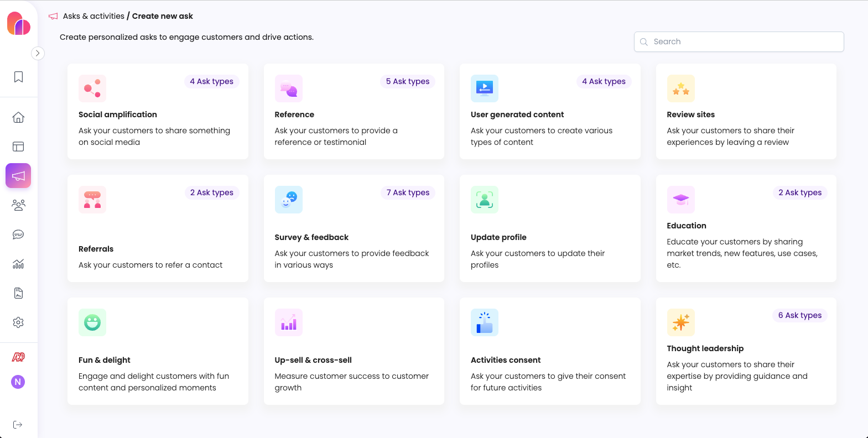Click 'Create new ask' breadcrumb text
Screen dimensions: 868x438
coord(163,16)
